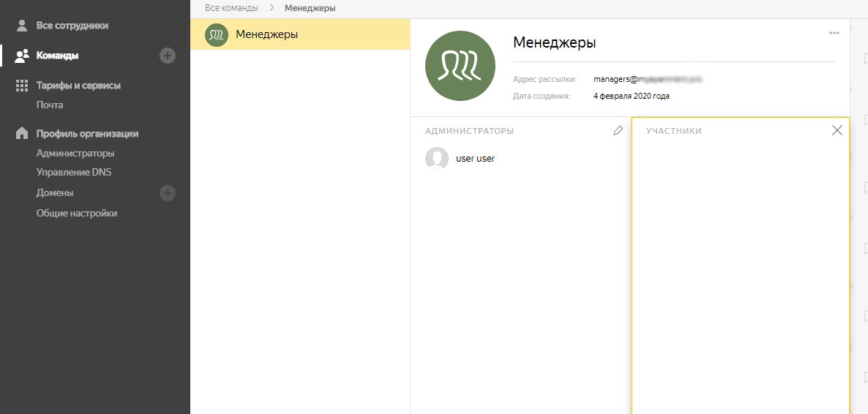Click the large Менеджеры team avatar
This screenshot has width=868, height=414.
tap(460, 66)
